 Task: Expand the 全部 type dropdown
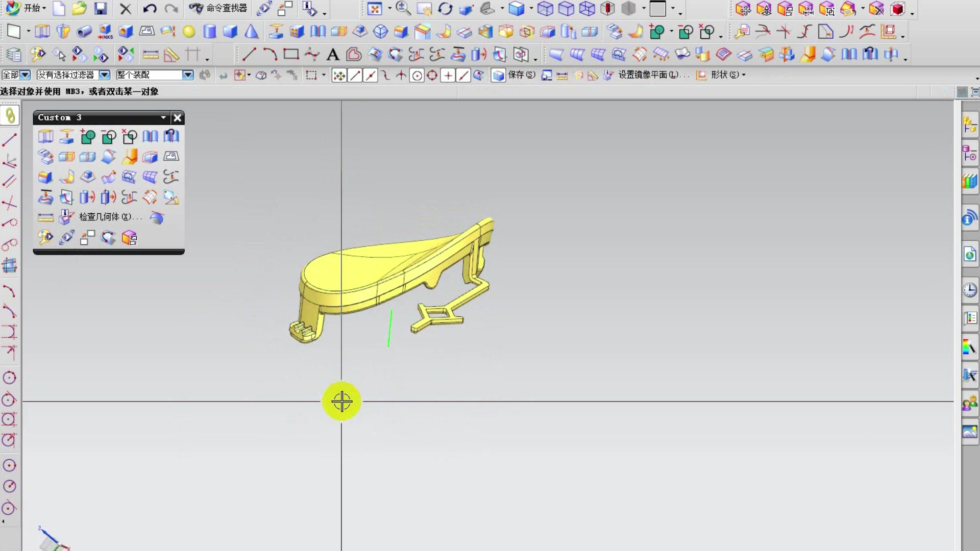25,75
